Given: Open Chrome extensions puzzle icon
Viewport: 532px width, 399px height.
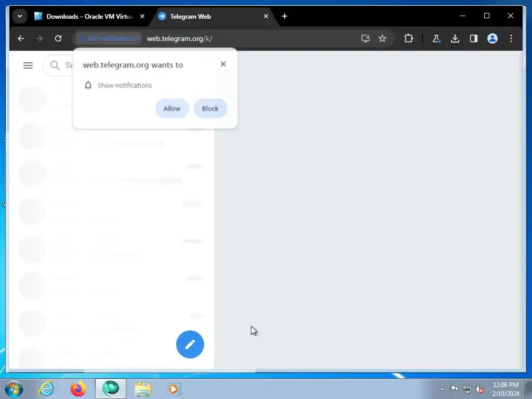Looking at the screenshot, I should click(x=408, y=38).
